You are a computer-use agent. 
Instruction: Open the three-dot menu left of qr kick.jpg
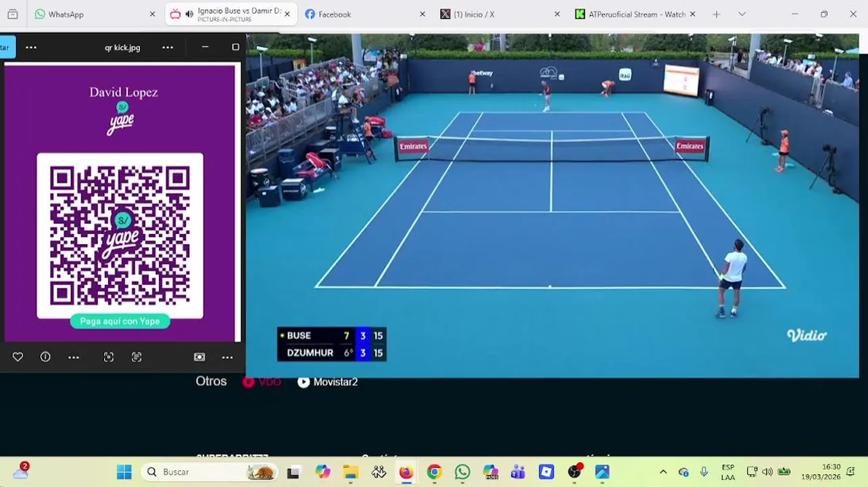pos(31,47)
